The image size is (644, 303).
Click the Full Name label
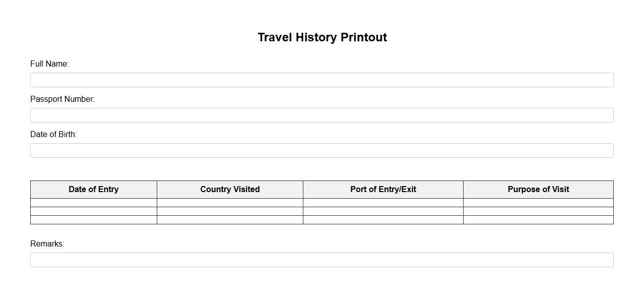click(49, 64)
